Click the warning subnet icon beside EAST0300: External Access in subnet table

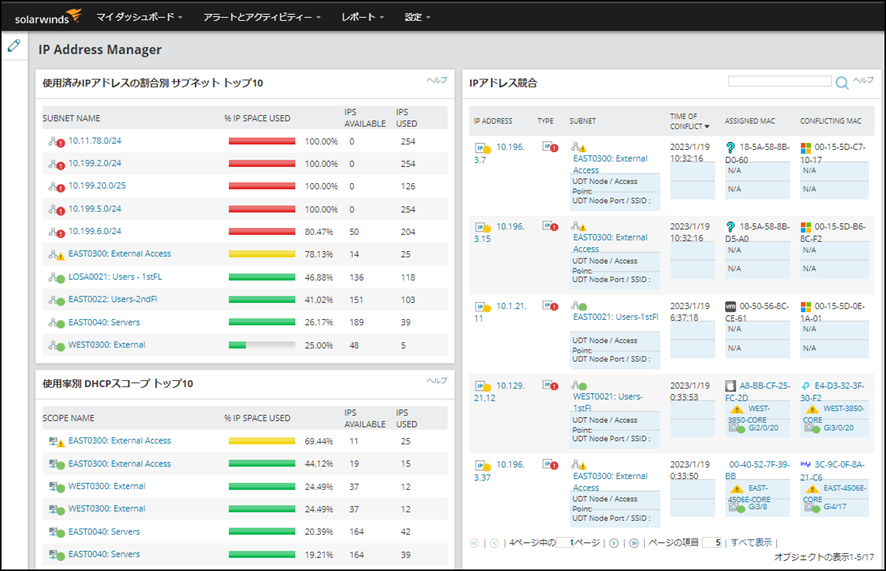coord(56,255)
